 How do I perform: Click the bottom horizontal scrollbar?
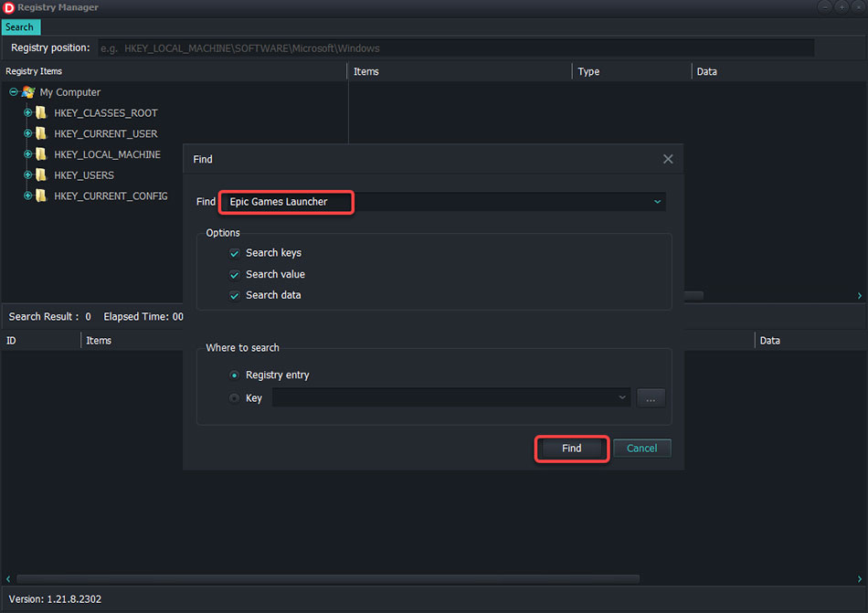coord(328,578)
